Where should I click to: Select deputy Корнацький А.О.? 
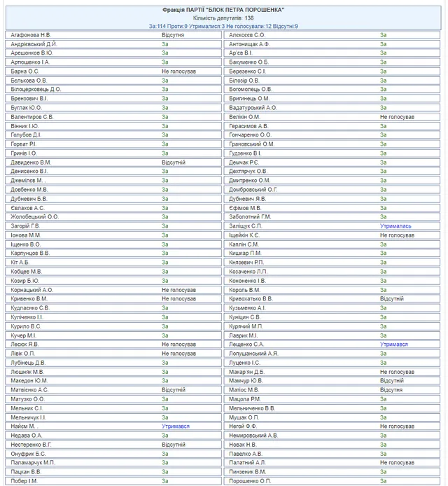32,290
